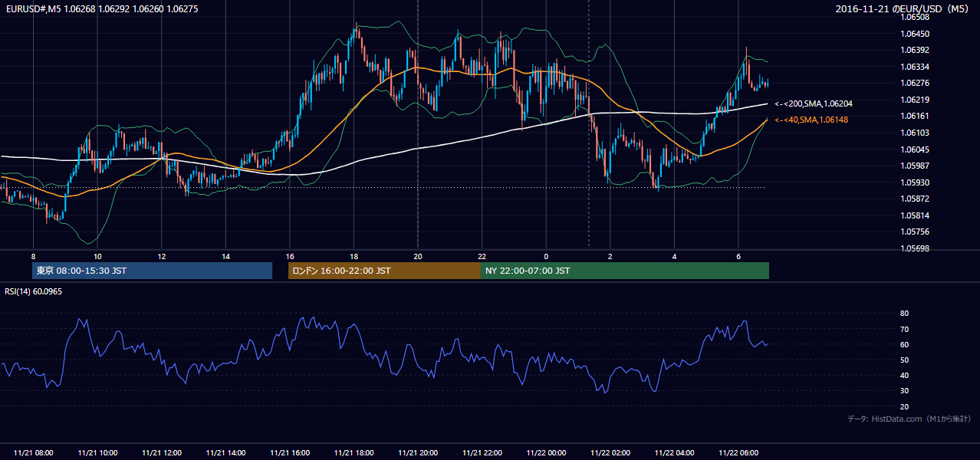
Task: Click price axis value 1.06161
Action: (x=914, y=116)
